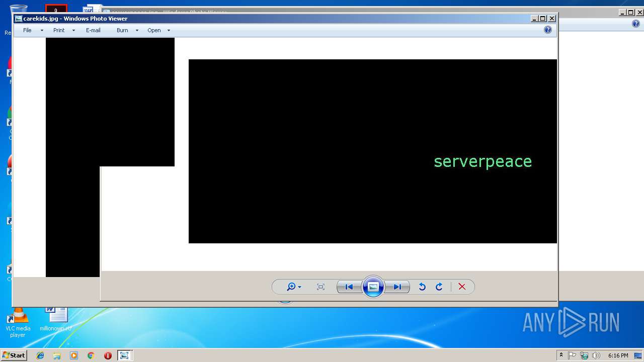Go to the previous image
Viewport: 644px width, 362px height.
point(349,287)
